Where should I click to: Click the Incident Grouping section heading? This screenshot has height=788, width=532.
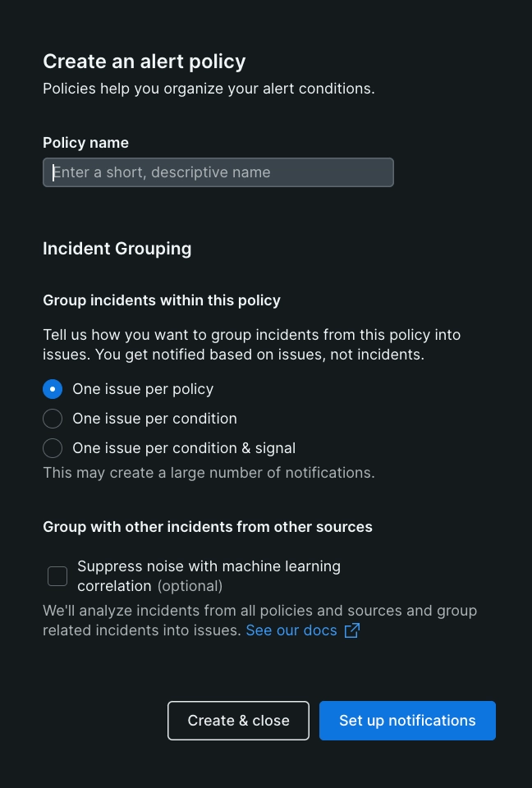pyautogui.click(x=117, y=249)
